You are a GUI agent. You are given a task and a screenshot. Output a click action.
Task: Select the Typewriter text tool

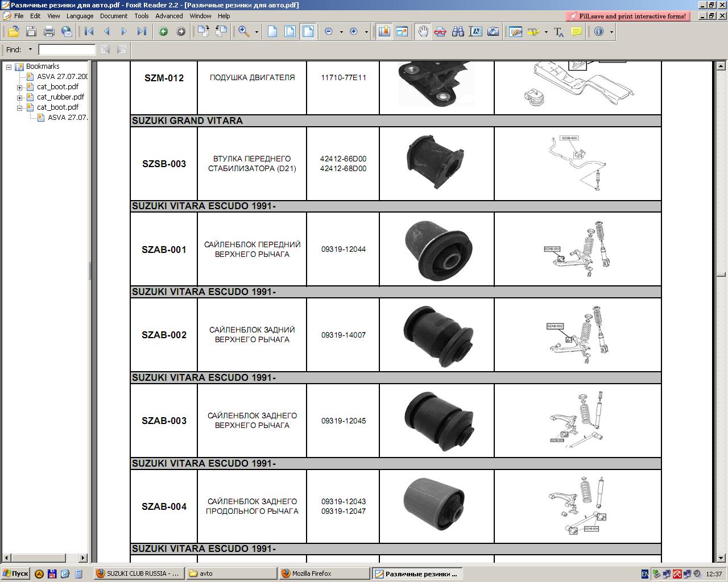click(x=559, y=32)
